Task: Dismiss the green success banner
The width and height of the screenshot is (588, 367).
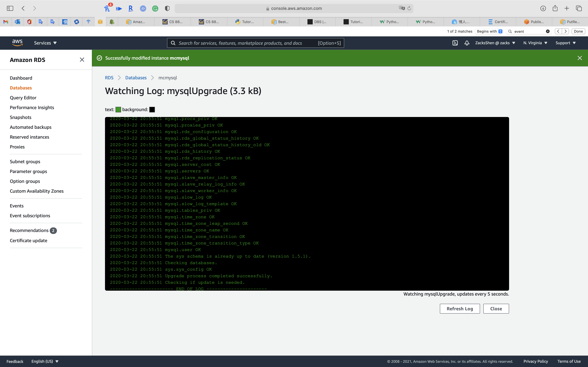Action: tap(579, 58)
